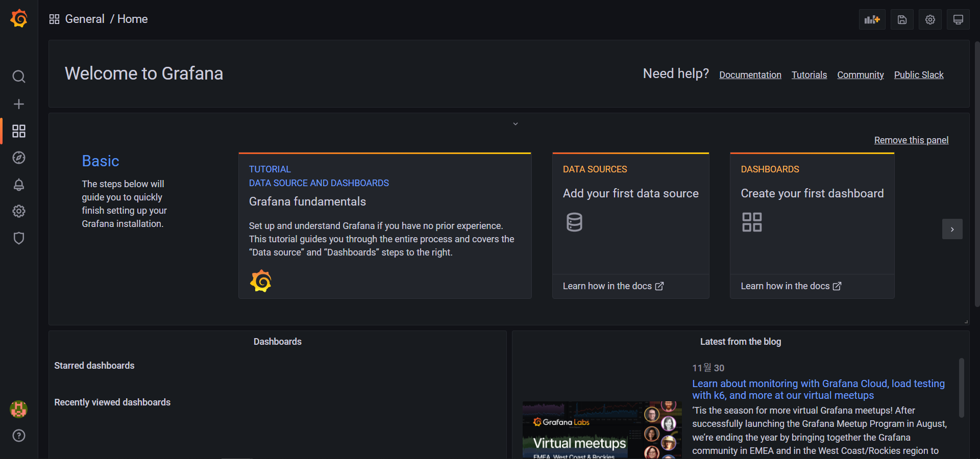Image resolution: width=980 pixels, height=459 pixels.
Task: Click the Add panel toolbar icon
Action: pyautogui.click(x=872, y=19)
